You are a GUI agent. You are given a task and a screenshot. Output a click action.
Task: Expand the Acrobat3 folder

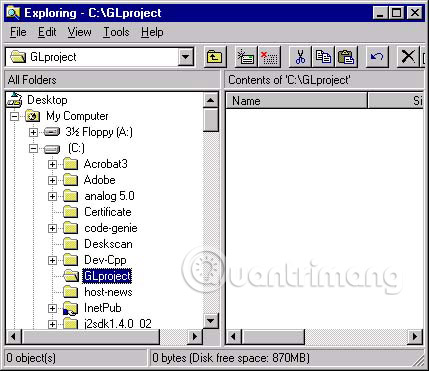point(52,164)
